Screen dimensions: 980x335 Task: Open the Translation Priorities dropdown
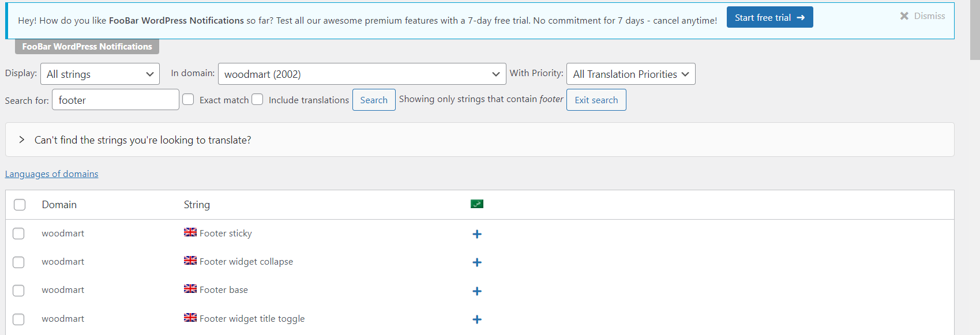click(x=630, y=74)
